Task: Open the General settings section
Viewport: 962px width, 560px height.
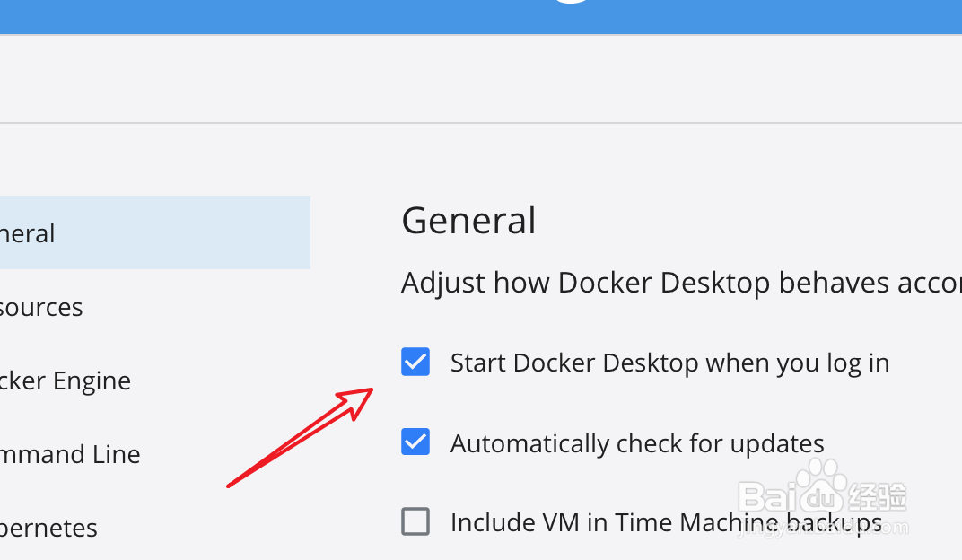Action: coord(154,232)
